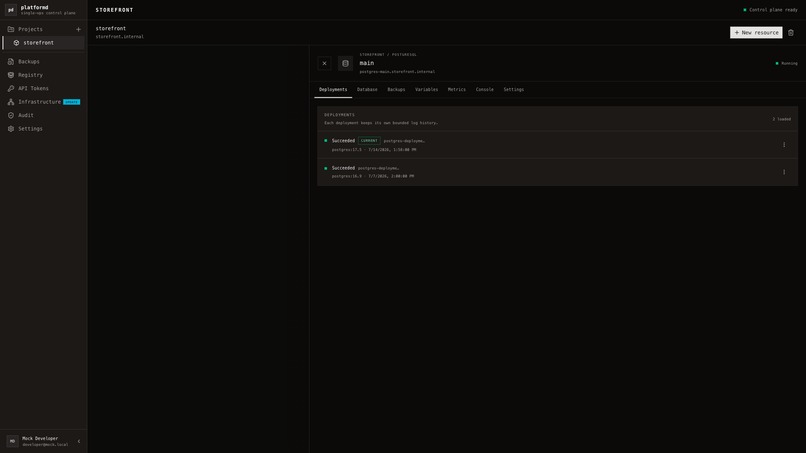
Task: Open the Projects section in sidebar
Action: 30,29
